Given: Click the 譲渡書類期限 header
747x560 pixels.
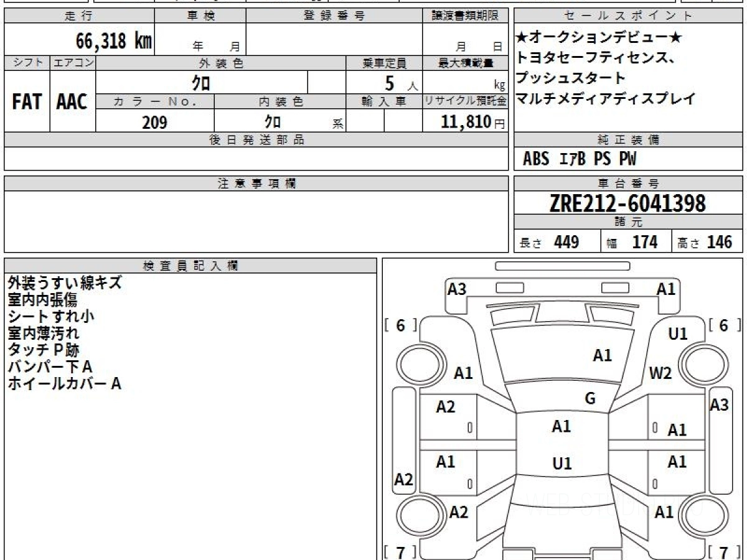Looking at the screenshot, I should coord(465,16).
